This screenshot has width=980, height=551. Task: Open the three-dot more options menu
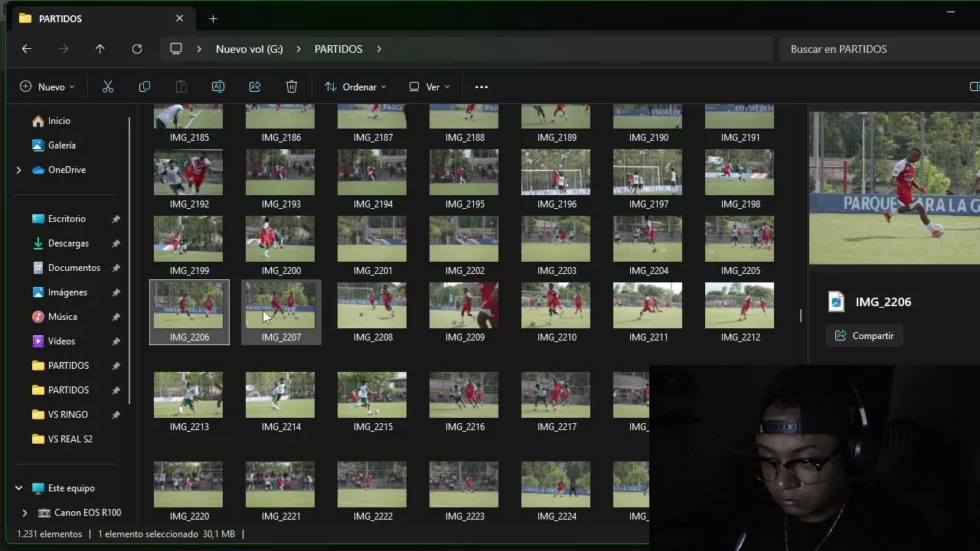(482, 86)
